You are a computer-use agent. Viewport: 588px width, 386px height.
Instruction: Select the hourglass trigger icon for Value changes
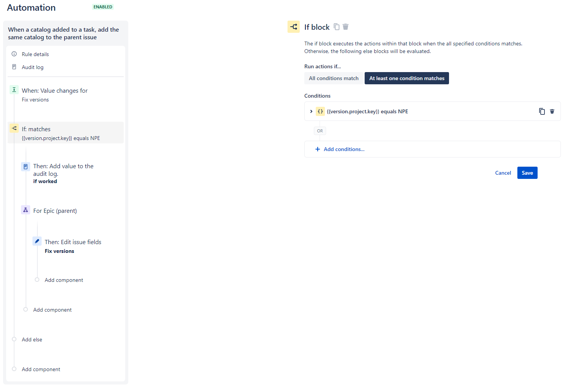[14, 90]
